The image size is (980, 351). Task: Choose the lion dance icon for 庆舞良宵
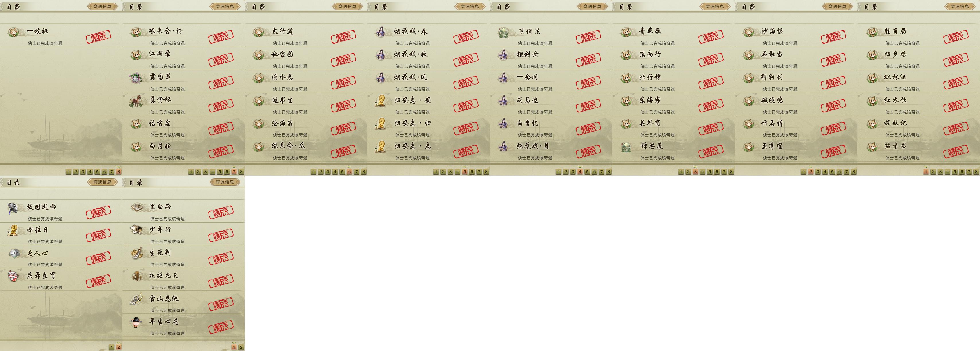coord(13,276)
